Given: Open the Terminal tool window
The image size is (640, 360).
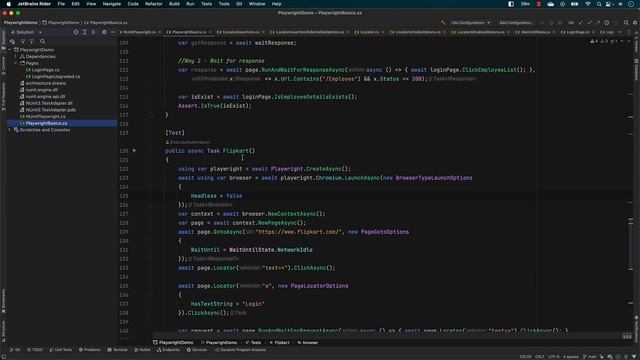Looking at the screenshot, I should tap(118, 350).
